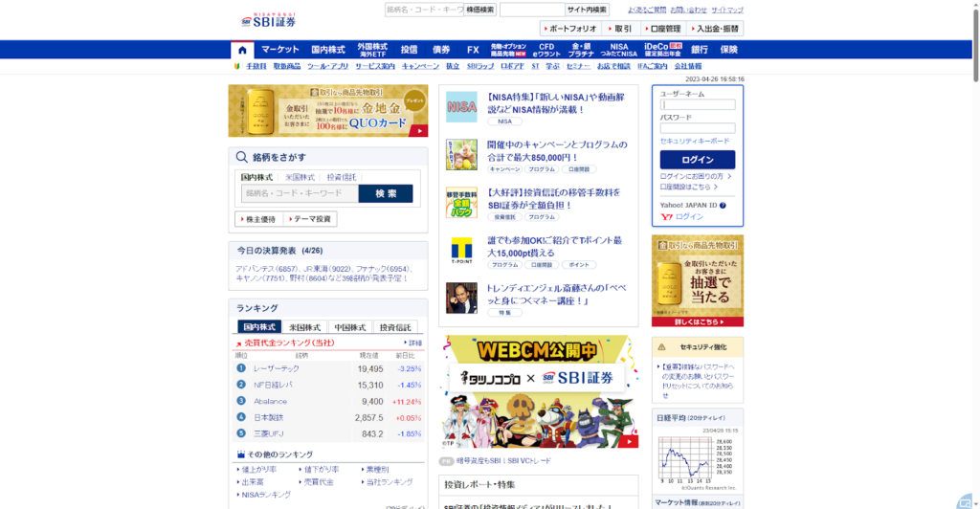This screenshot has height=509, width=980.
Task: Open the 口座開設はこちら link
Action: tap(688, 187)
